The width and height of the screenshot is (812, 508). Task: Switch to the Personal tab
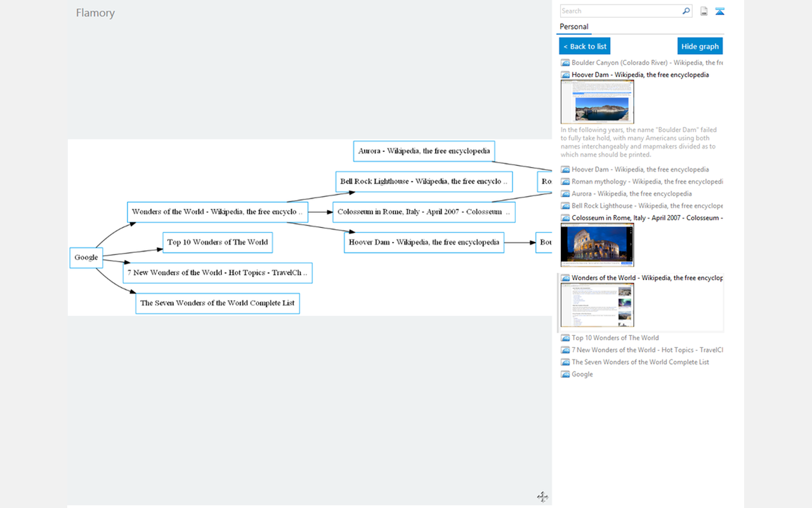pyautogui.click(x=574, y=27)
